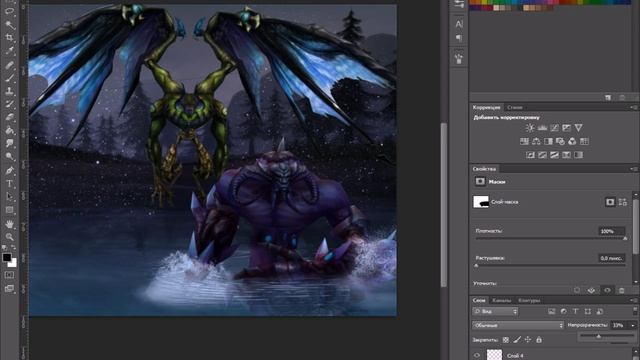
Task: Select the Smudge/Blur tool
Action: point(10,144)
